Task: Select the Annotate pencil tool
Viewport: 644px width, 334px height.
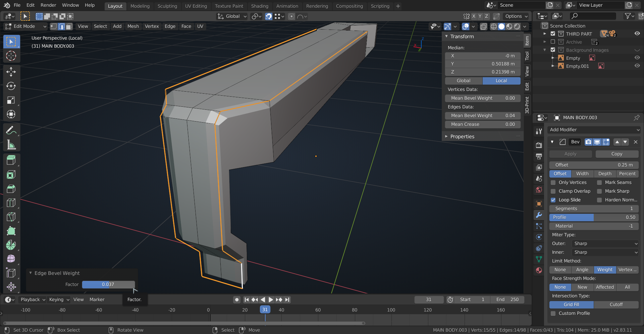Action: pos(11,130)
